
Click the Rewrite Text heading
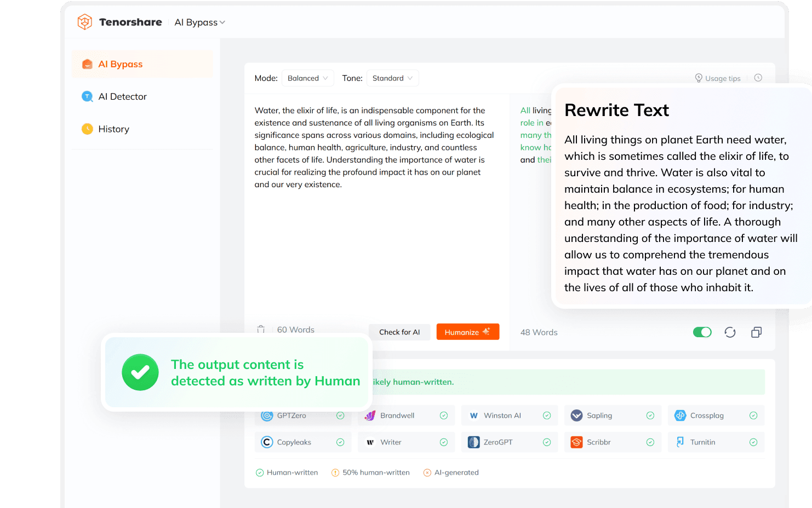[617, 110]
